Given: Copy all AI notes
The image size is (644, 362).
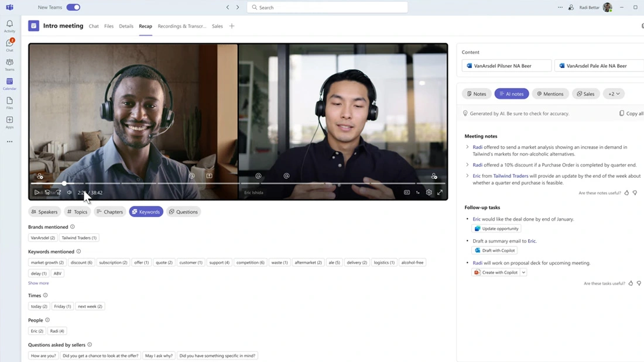Looking at the screenshot, I should coord(631,113).
